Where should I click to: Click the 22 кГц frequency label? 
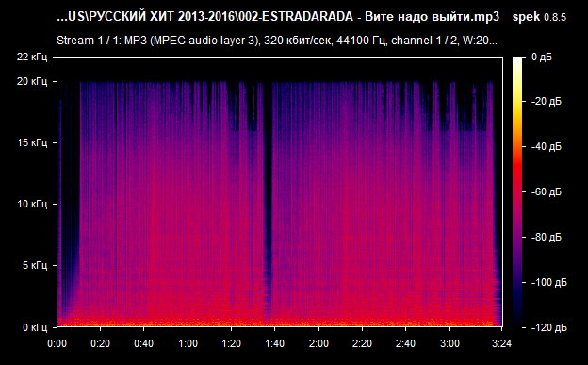32,58
